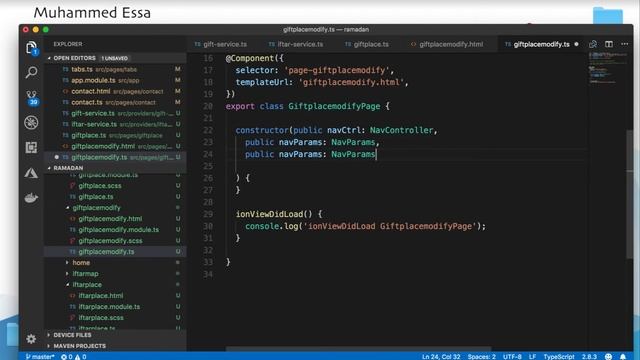
Task: Open giftplacemodify.module.ts in the file tree
Action: click(x=116, y=230)
